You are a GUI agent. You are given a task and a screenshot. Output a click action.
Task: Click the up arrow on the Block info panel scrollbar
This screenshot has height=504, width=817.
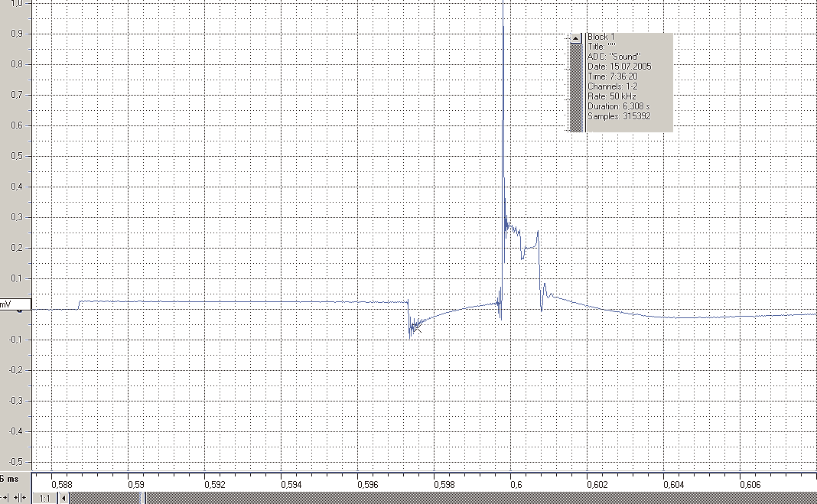click(575, 38)
